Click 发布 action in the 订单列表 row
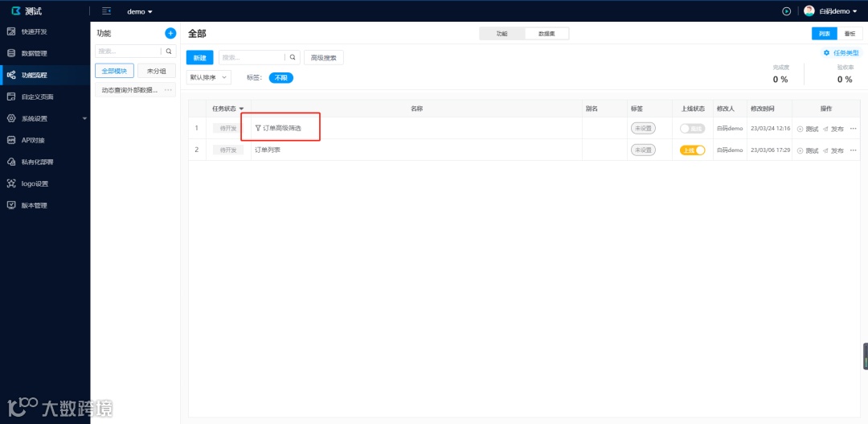This screenshot has height=424, width=868. (x=833, y=150)
